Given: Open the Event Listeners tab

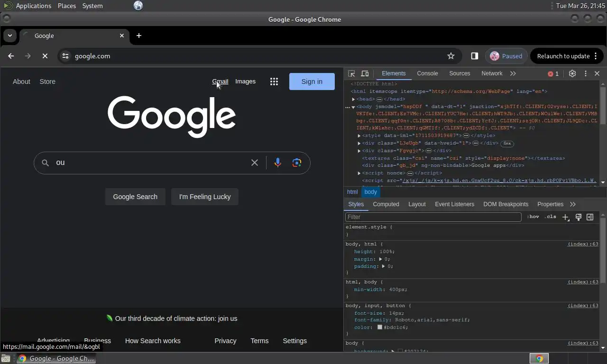Looking at the screenshot, I should (x=454, y=204).
